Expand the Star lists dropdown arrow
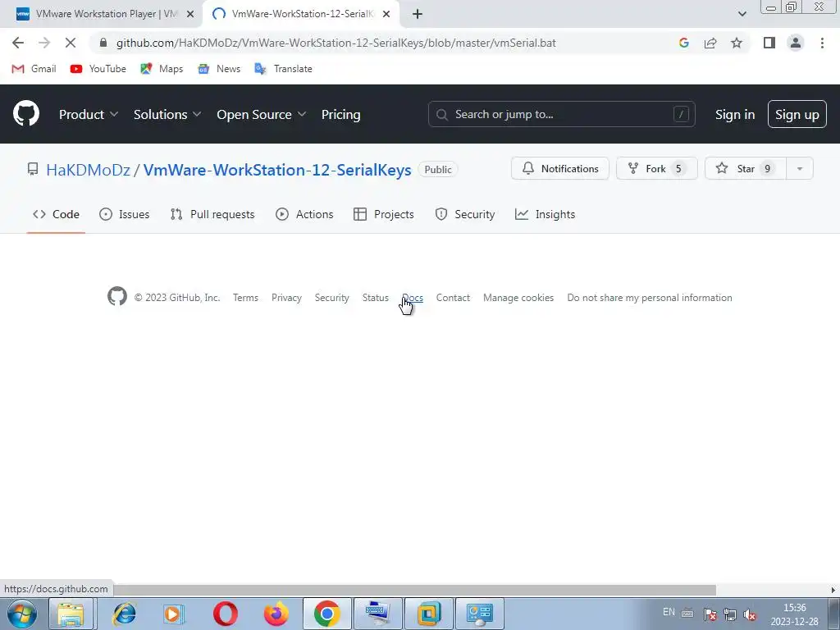Screen dimensions: 840x630 point(799,168)
